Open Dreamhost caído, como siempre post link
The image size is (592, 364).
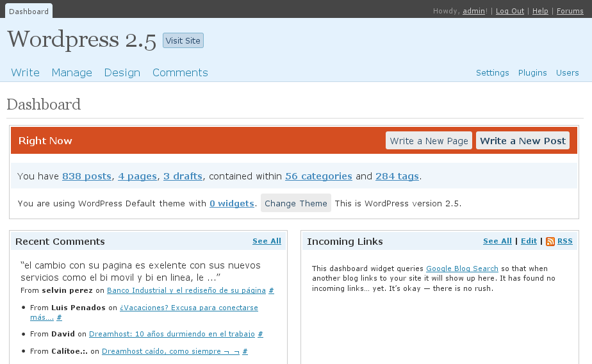pos(170,351)
